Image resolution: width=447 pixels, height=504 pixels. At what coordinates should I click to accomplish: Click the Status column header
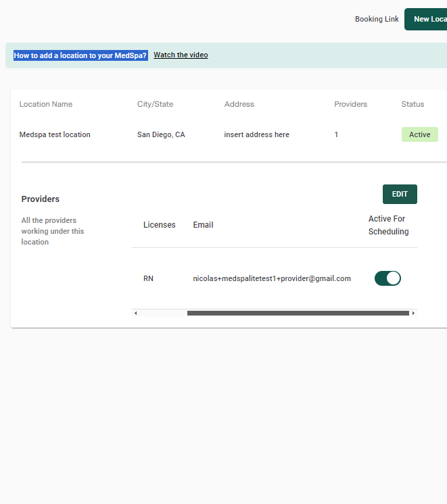point(413,104)
